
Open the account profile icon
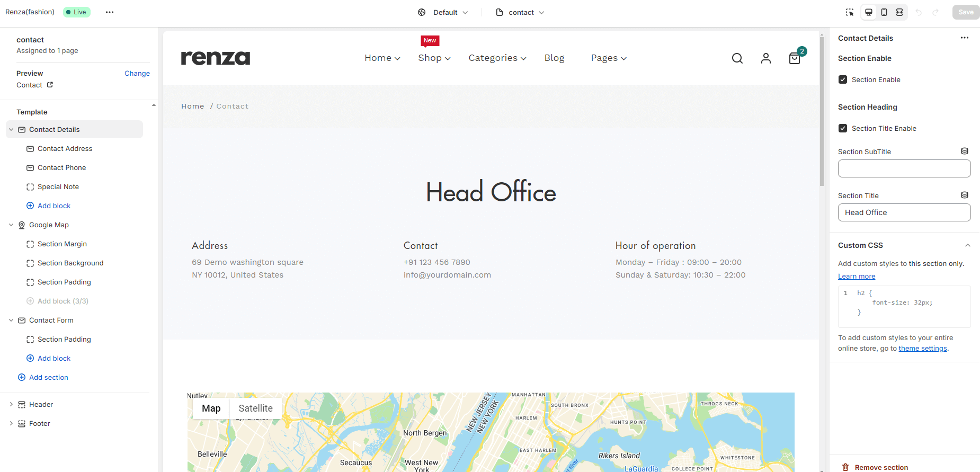(x=766, y=58)
